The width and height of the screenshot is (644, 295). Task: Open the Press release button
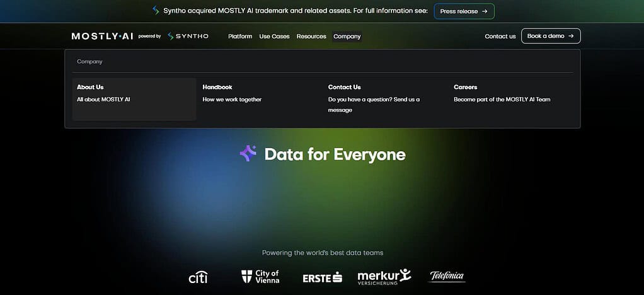tap(464, 11)
